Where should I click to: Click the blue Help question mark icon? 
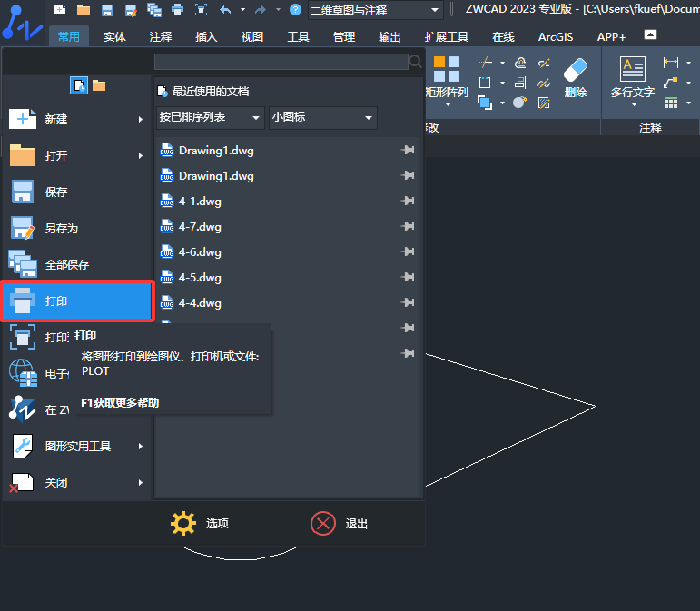[x=295, y=9]
